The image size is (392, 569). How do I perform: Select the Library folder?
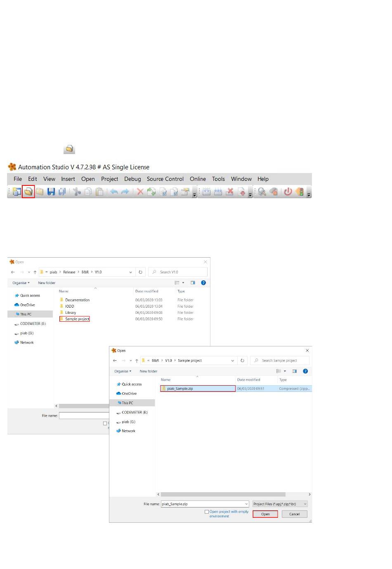pos(68,313)
